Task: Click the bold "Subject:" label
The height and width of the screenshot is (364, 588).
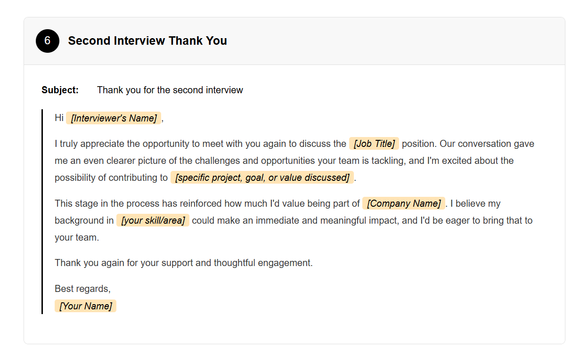Action: point(60,90)
